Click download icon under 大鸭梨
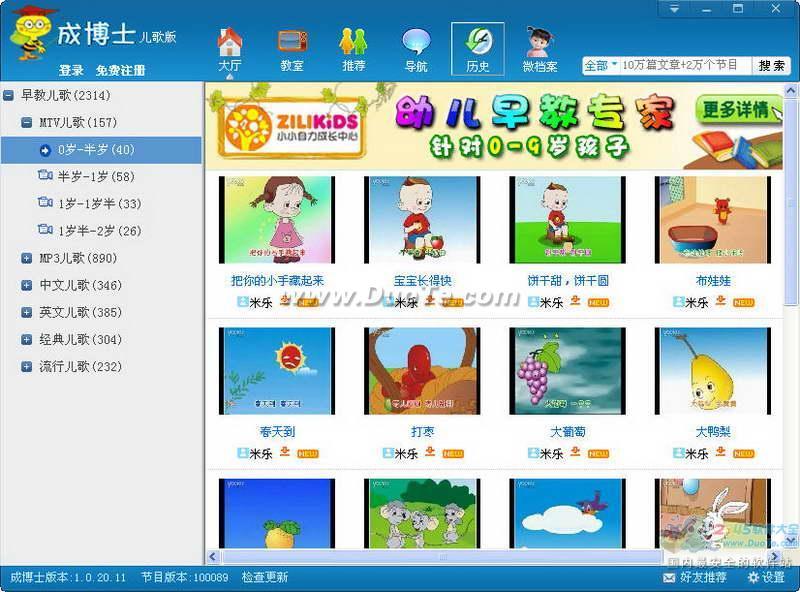Viewport: 800px width, 592px height. [720, 452]
